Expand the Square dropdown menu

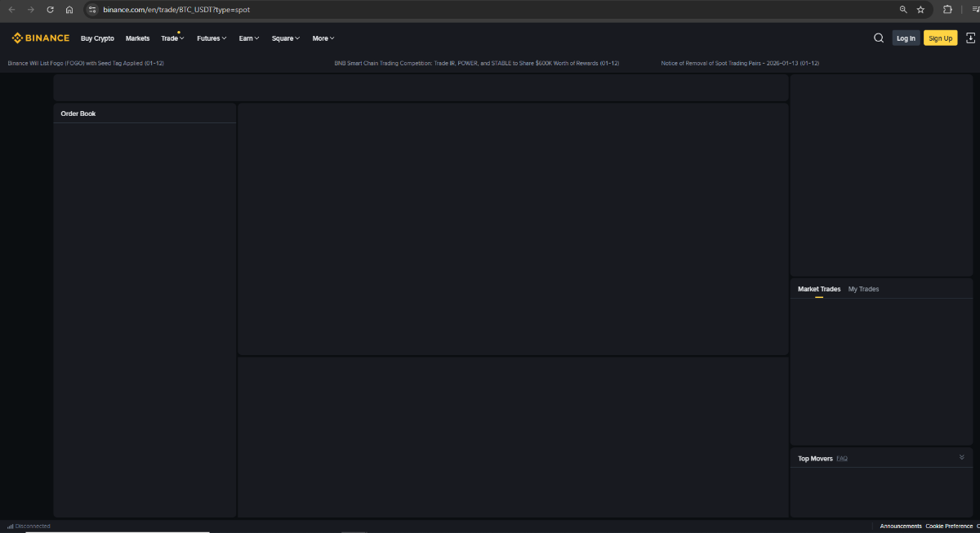point(286,38)
